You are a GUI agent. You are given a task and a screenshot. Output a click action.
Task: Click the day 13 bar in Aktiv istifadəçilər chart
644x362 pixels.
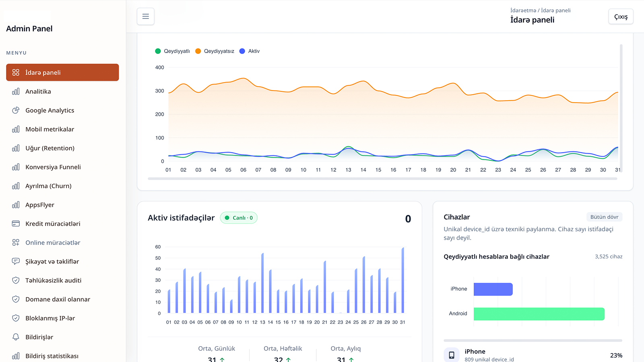click(262, 283)
